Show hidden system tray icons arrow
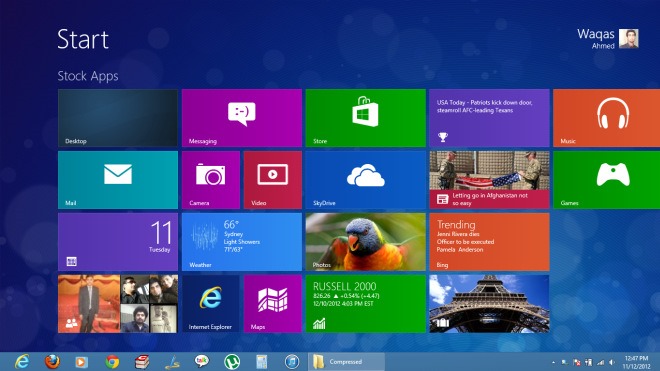660x371 pixels. (553, 362)
